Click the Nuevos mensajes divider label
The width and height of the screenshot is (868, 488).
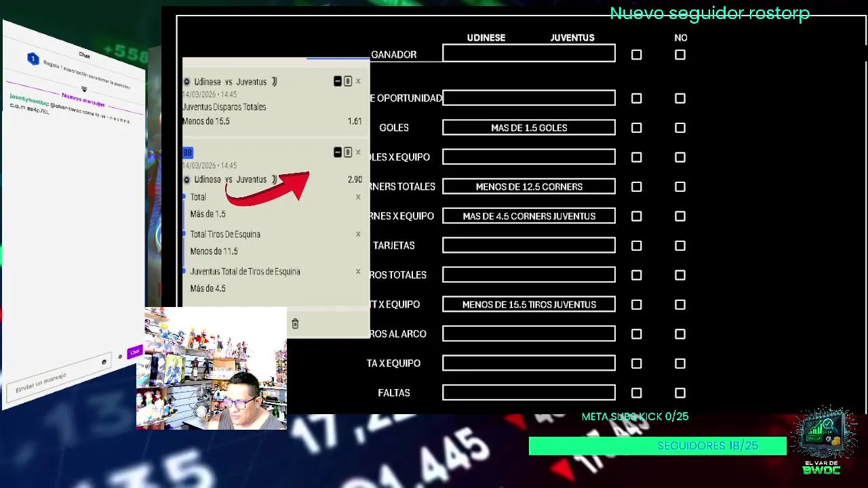click(x=83, y=100)
